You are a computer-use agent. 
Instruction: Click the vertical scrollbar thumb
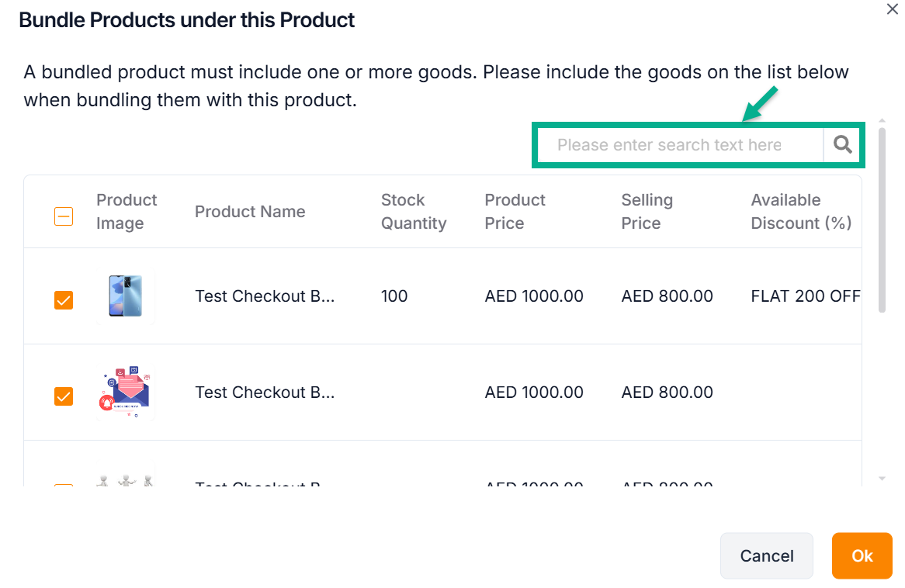882,221
